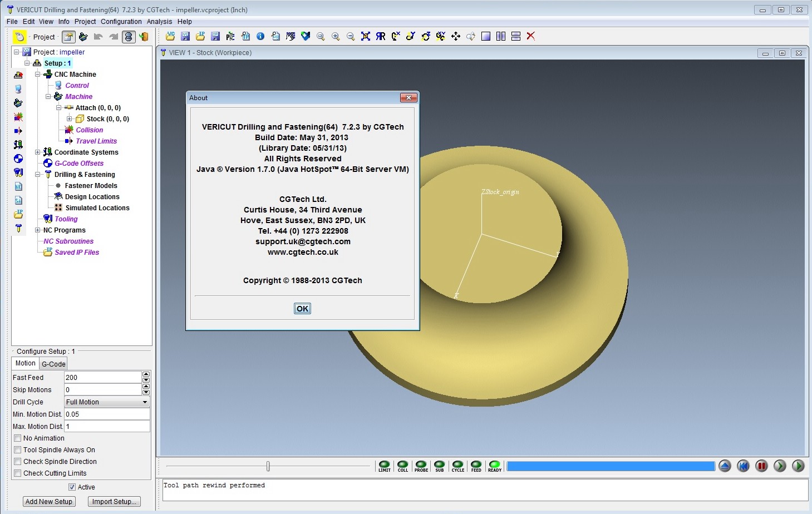Click the red X delete toolbar icon

coord(531,36)
